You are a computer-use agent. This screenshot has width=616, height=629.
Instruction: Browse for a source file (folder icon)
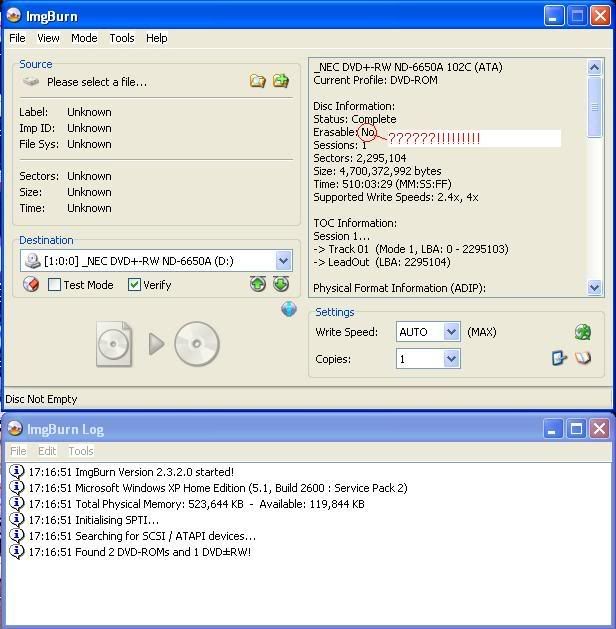(258, 81)
